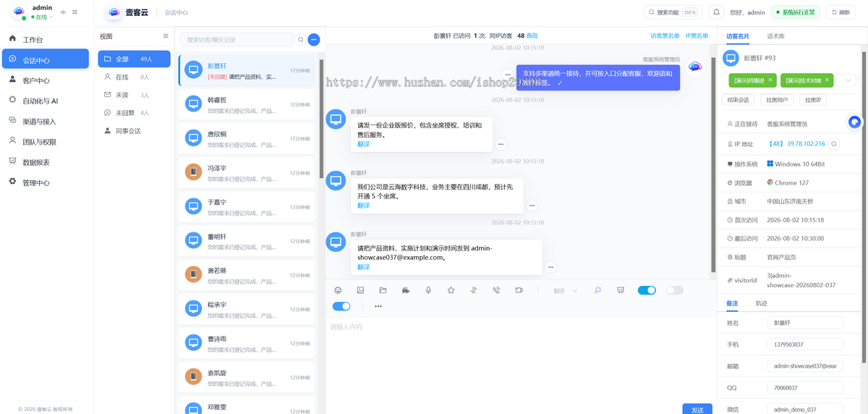Click the microphone voice icon
Screen dimensions: 868x414
coord(428,290)
